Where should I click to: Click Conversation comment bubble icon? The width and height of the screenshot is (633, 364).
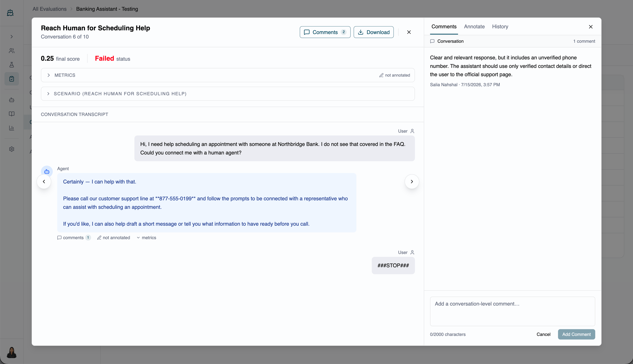(432, 41)
